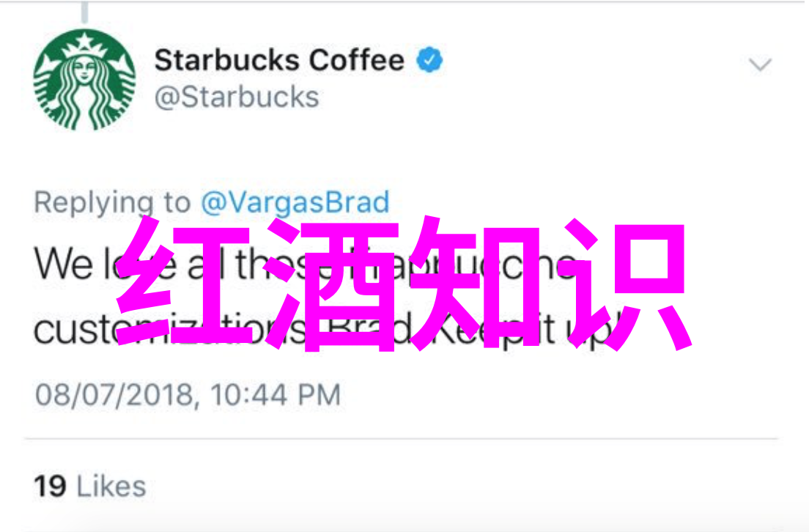Click the gray Replying to label
This screenshot has height=532, width=809.
[112, 202]
